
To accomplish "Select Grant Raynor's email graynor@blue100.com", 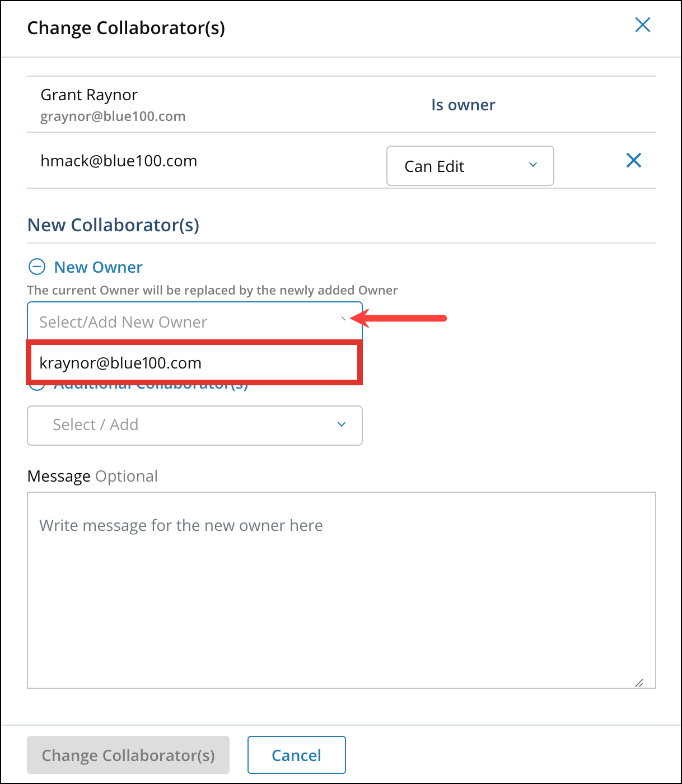I will 113,116.
